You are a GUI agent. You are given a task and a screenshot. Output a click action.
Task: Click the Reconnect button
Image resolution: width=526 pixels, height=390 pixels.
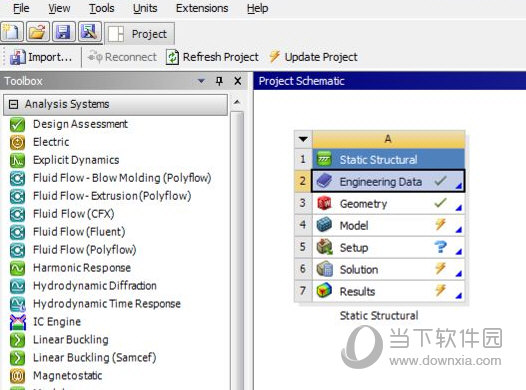click(x=122, y=57)
